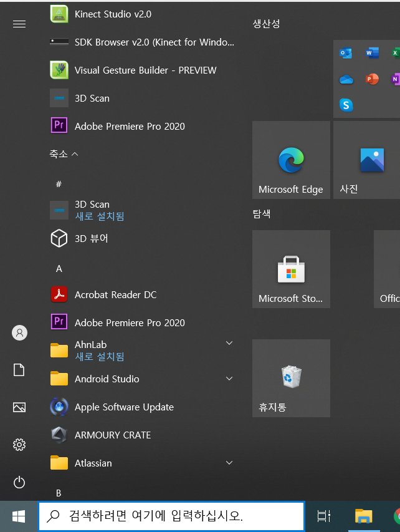
Task: Launch SDK Browser v2.0 Kinect icon
Action: (x=59, y=42)
